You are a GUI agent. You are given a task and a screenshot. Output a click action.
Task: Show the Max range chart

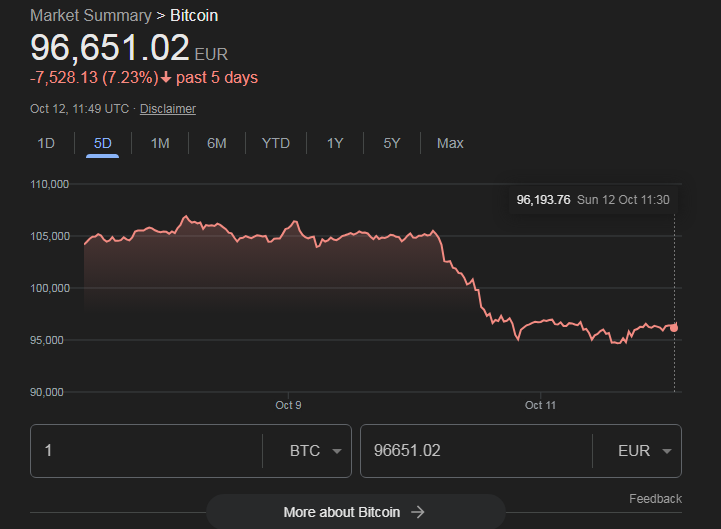click(450, 143)
